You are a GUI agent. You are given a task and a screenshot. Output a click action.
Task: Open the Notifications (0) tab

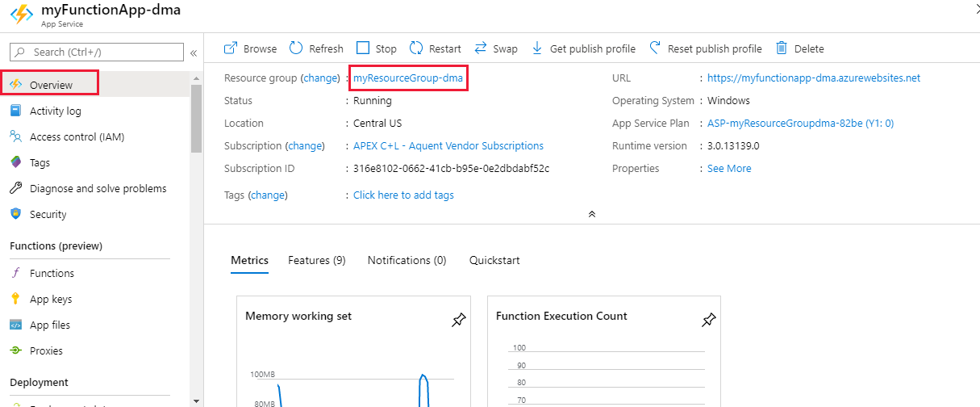[x=407, y=260]
